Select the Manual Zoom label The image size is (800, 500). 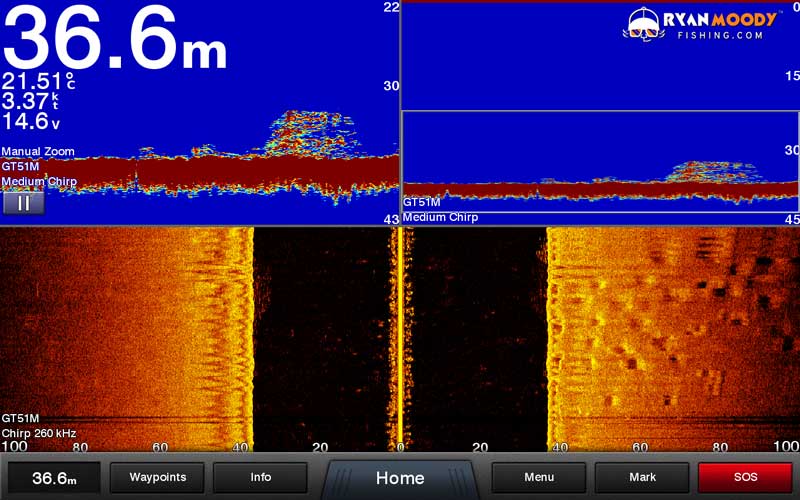(x=38, y=152)
